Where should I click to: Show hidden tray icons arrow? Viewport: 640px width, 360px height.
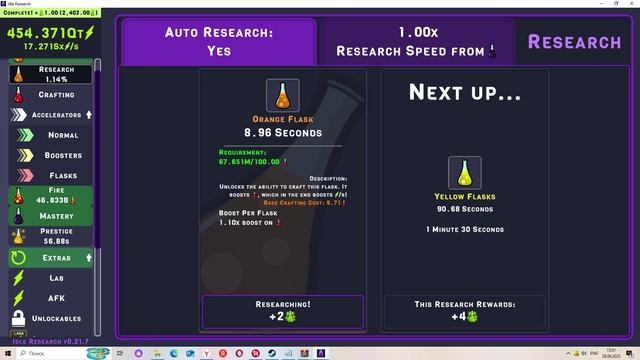click(x=568, y=353)
